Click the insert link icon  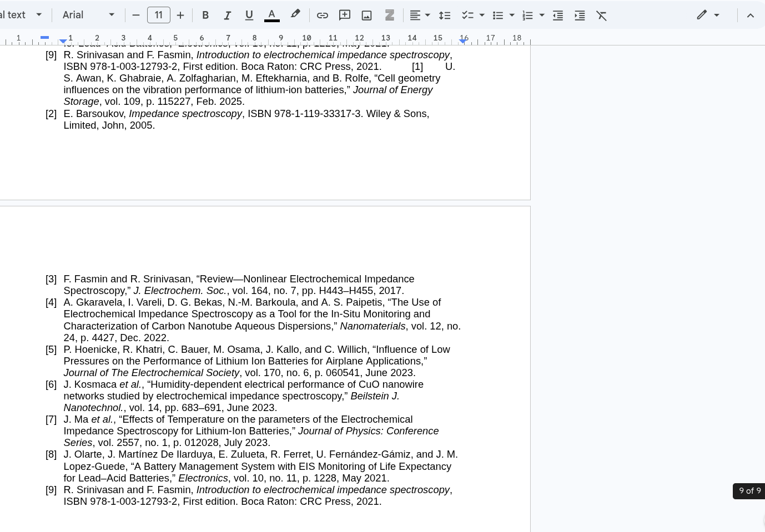click(323, 15)
